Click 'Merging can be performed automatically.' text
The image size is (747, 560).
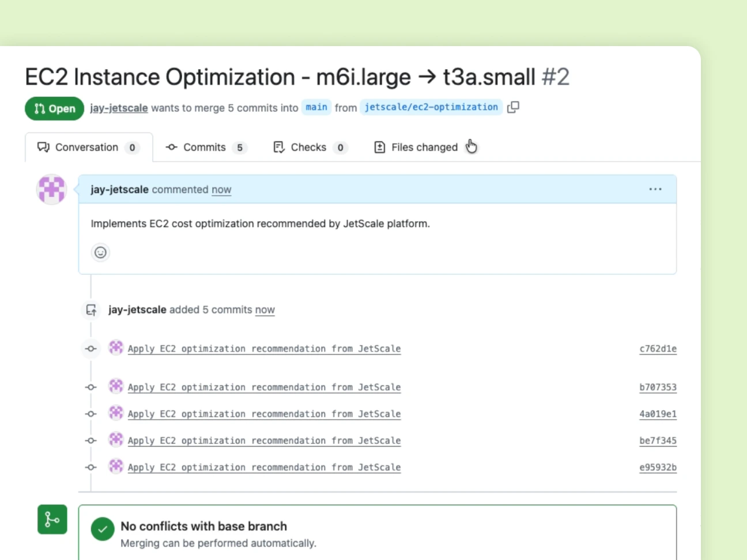coord(218,543)
